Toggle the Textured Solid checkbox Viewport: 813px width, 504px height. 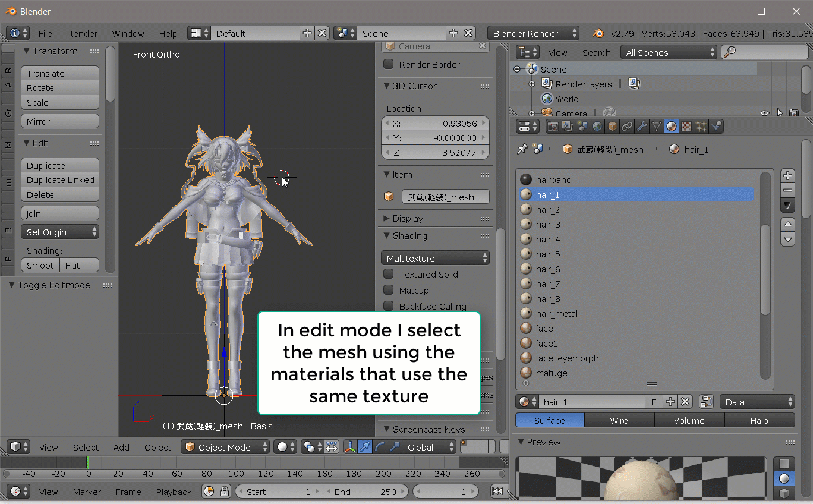[x=389, y=274]
